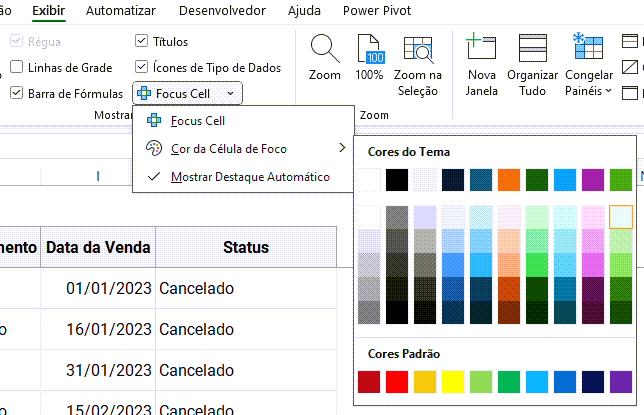644x415 pixels.
Task: Expand Cor da Célula de Foco submenu arrow
Action: pos(342,149)
